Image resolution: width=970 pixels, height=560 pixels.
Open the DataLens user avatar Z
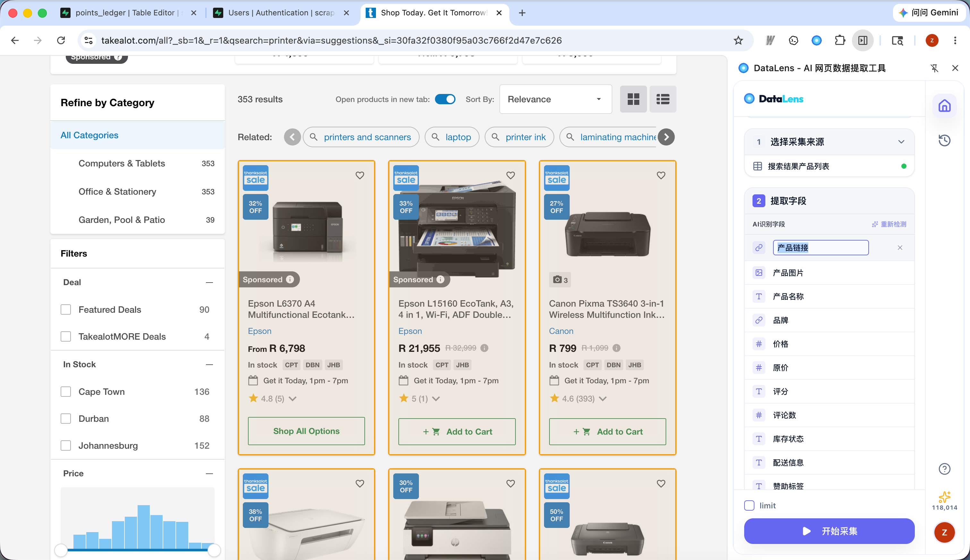point(944,532)
